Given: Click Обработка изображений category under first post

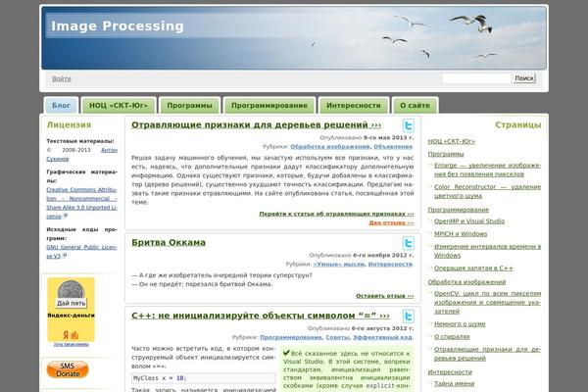Looking at the screenshot, I should click(x=330, y=147).
